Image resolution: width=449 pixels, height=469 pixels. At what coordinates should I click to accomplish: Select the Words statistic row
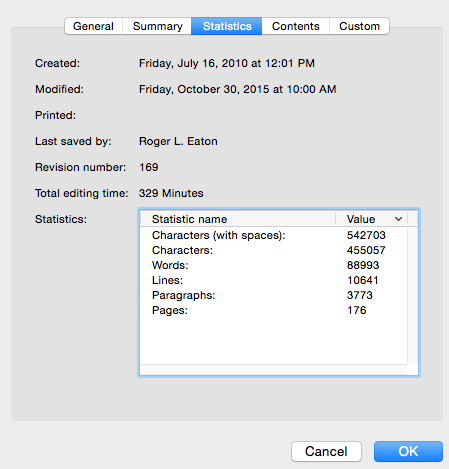[x=273, y=265]
